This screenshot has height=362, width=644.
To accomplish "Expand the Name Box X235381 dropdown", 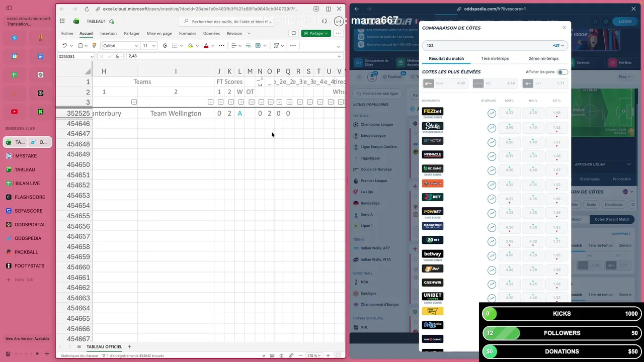I will tap(92, 56).
